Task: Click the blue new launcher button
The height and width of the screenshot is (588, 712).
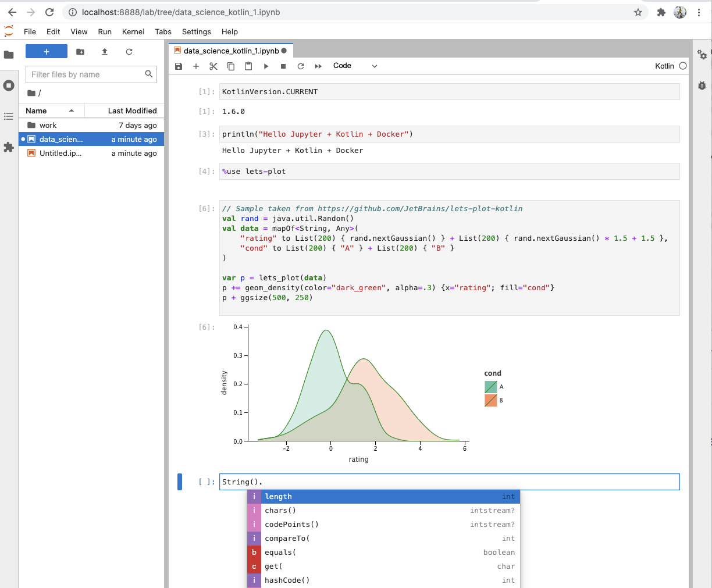Action: [47, 52]
